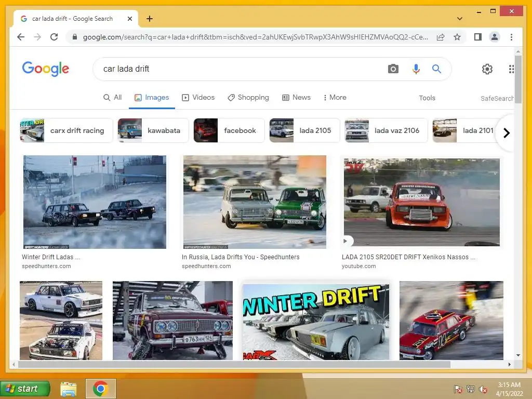Open In Russia, Lada Drifts You link
The width and height of the screenshot is (532, 399).
[x=241, y=257]
